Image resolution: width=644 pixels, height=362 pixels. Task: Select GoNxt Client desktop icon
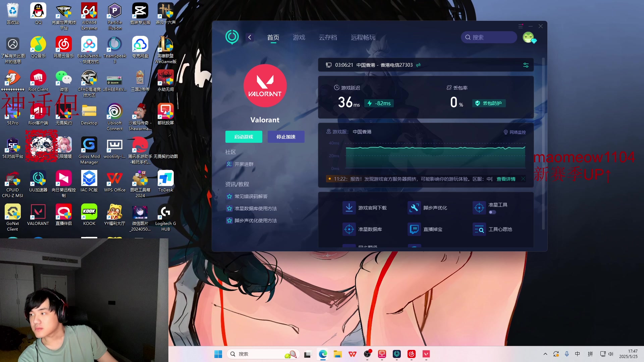click(x=13, y=218)
